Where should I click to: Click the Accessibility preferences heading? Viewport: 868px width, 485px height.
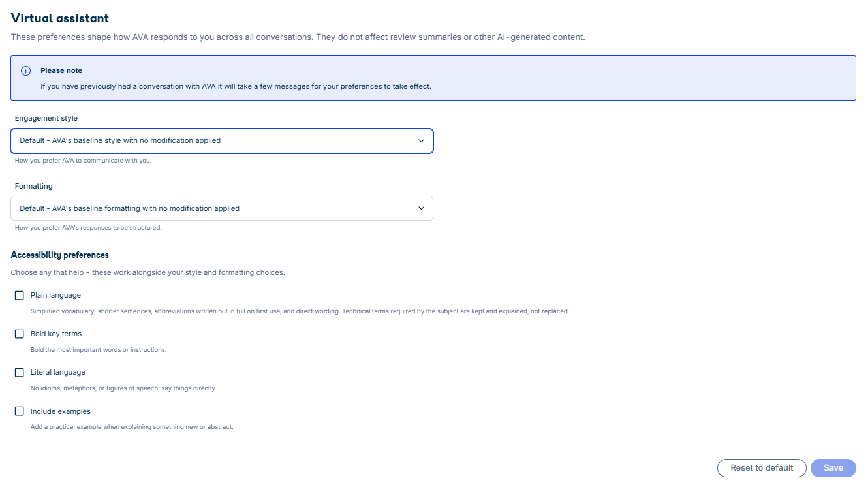[x=60, y=255]
